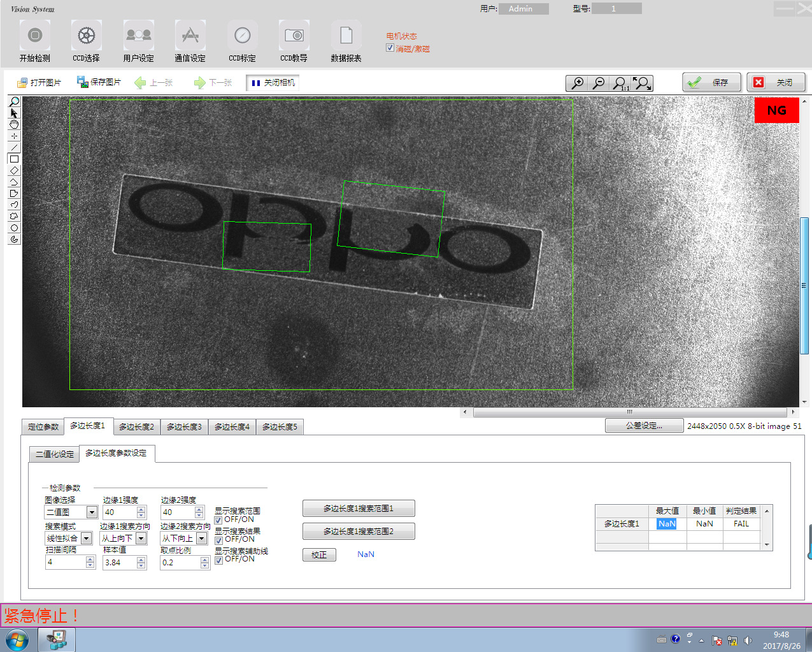The width and height of the screenshot is (812, 652).
Task: Click the image viewer vertical scrollbar thumb
Action: (x=804, y=285)
